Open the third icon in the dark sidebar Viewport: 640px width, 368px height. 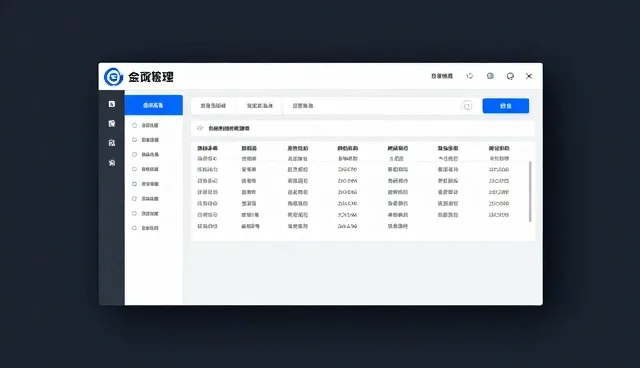coord(111,143)
